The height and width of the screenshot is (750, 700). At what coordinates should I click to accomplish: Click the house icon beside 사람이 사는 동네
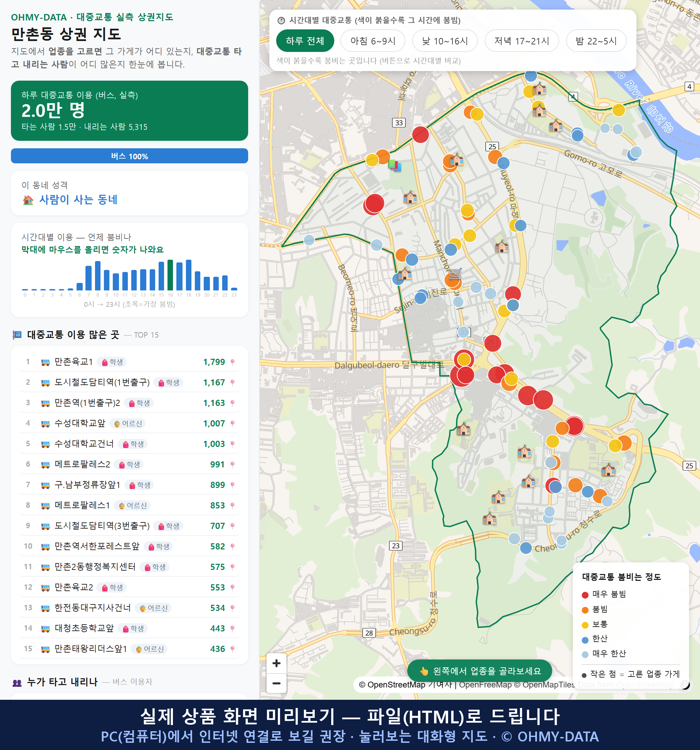(x=28, y=200)
